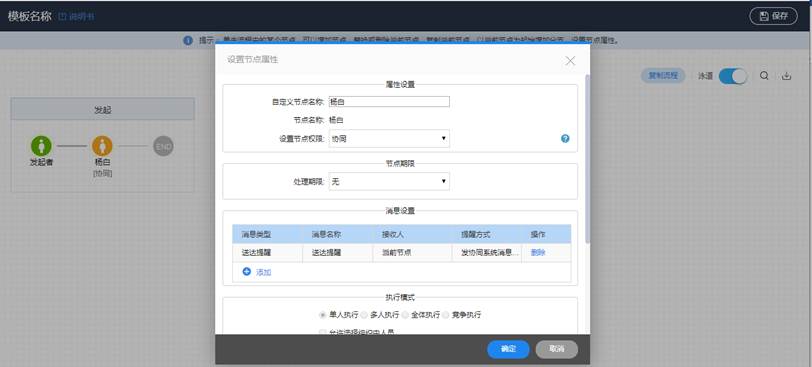Screen dimensions: 812x367
Task: Click the download icon on canvas toolbar
Action: (786, 76)
